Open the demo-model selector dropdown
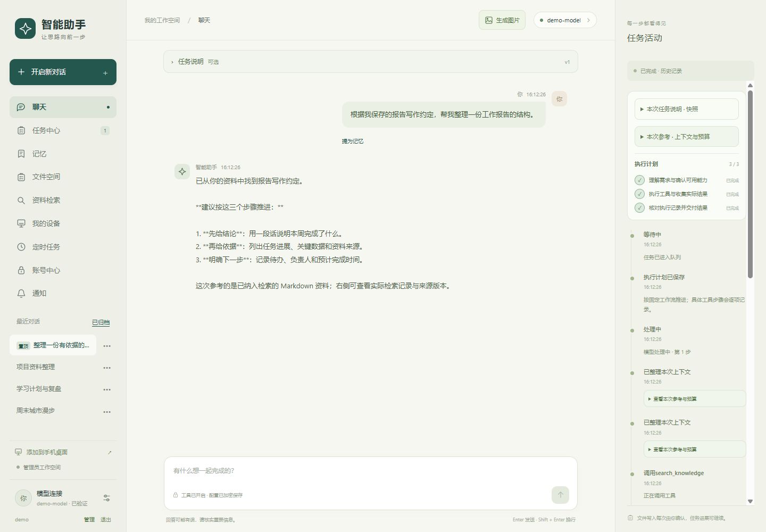The image size is (766, 532). [565, 20]
